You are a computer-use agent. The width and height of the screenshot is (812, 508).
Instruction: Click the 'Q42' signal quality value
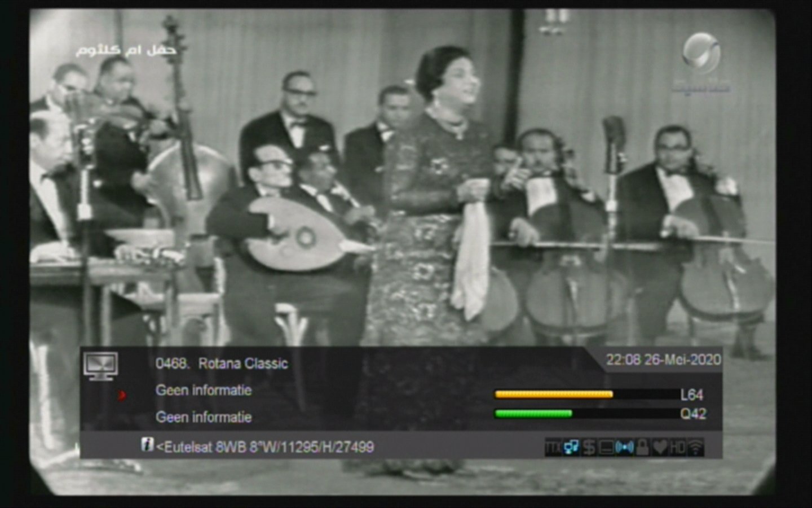tap(693, 414)
